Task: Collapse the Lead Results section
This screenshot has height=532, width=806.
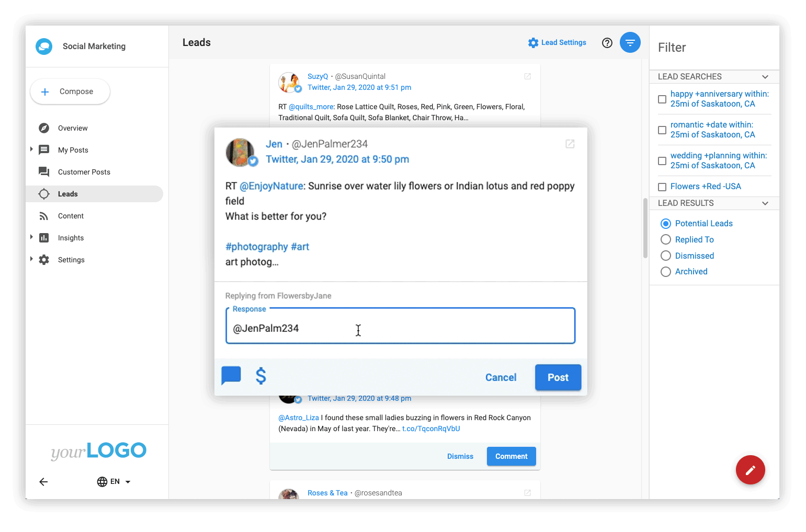Action: [765, 203]
